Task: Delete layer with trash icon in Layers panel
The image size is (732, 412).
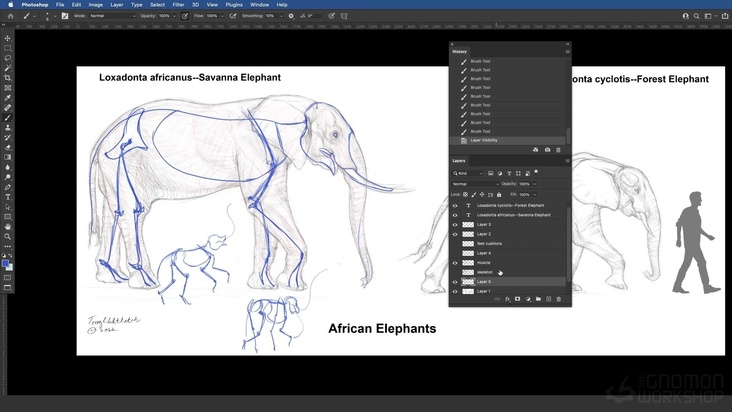Action: click(559, 299)
